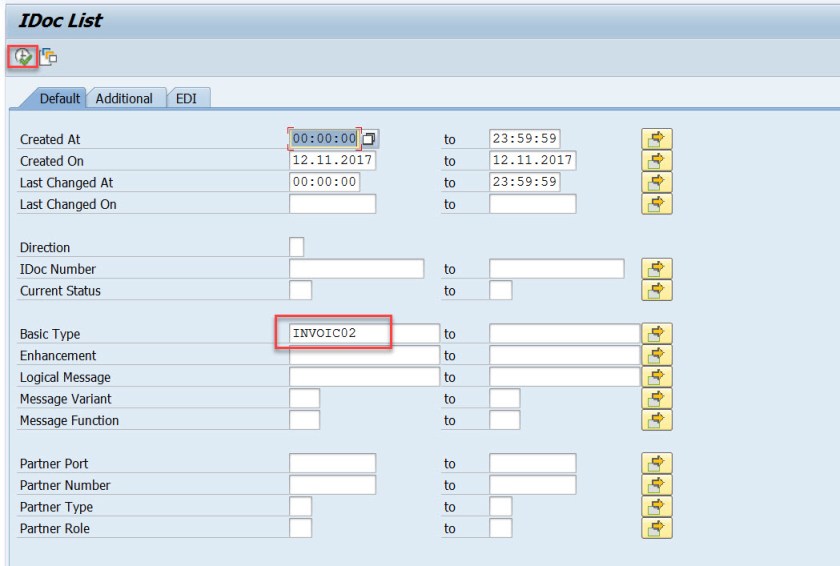This screenshot has width=840, height=566.
Task: Open multiple selection for Basic Type
Action: 656,333
